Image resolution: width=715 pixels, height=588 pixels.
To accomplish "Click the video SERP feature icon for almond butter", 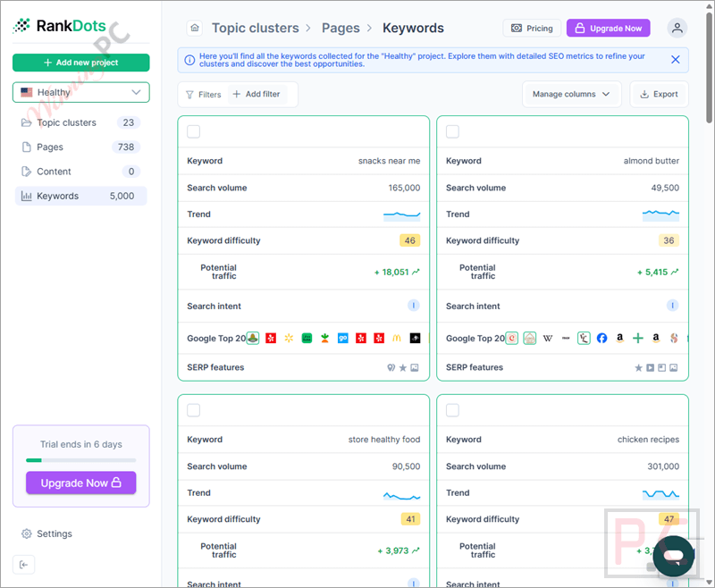I will coord(651,368).
